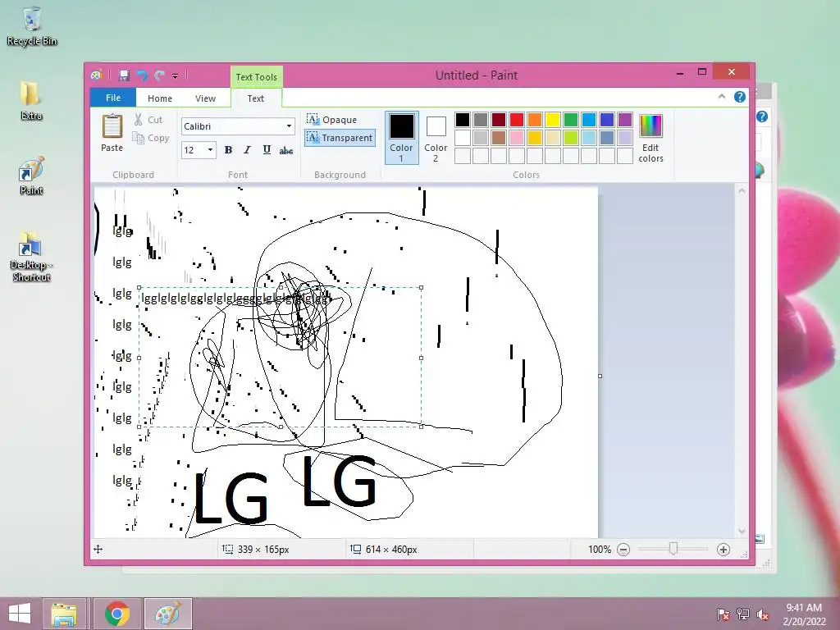Screen dimensions: 840x630
Task: Pick the green color swatch
Action: (571, 120)
